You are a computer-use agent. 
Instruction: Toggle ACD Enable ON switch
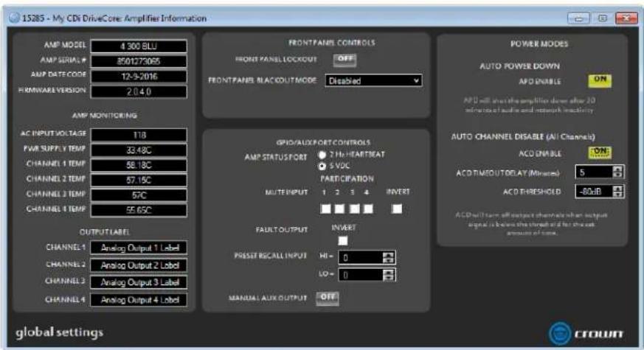[x=600, y=153]
